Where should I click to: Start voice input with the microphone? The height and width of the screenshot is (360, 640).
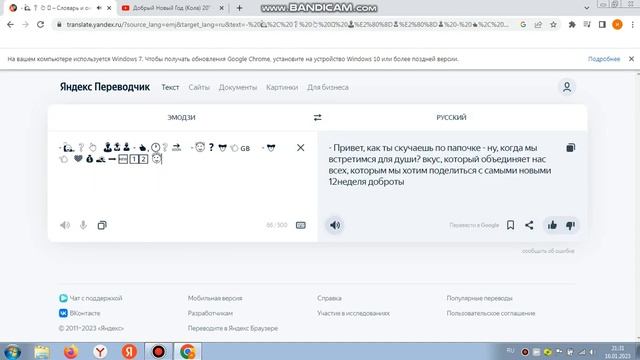coord(83,225)
